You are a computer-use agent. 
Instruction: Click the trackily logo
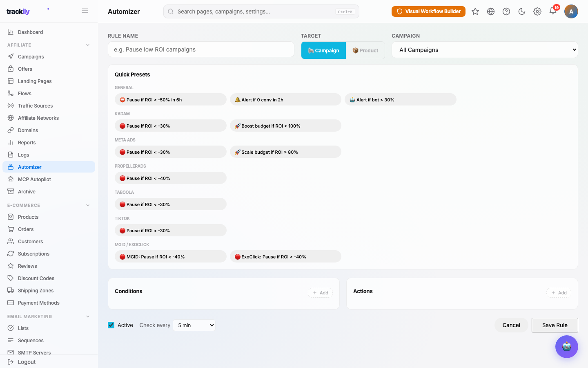coord(18,11)
